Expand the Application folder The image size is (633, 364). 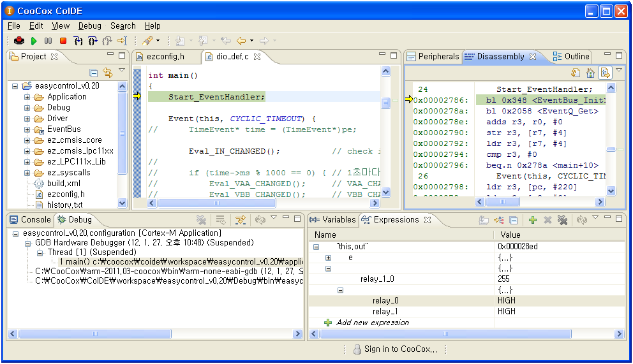(x=27, y=97)
